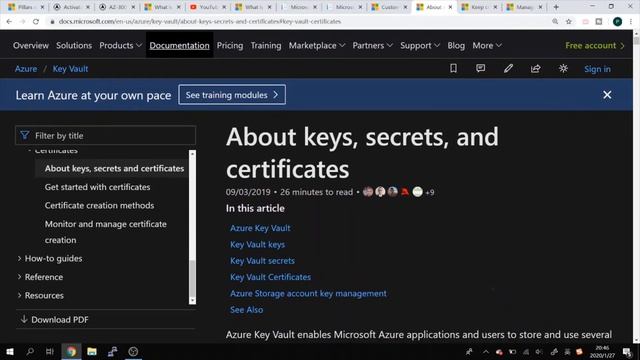
Task: Jump to Key Vault Certificates section
Action: (x=270, y=277)
